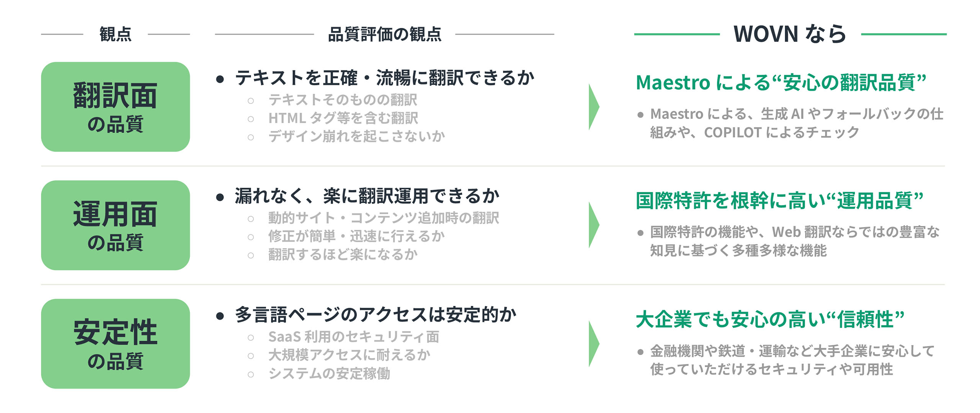Select the 修正が簡単・迅速に行えるか sub-item
Viewport: 980px width, 413px height.
(x=356, y=236)
